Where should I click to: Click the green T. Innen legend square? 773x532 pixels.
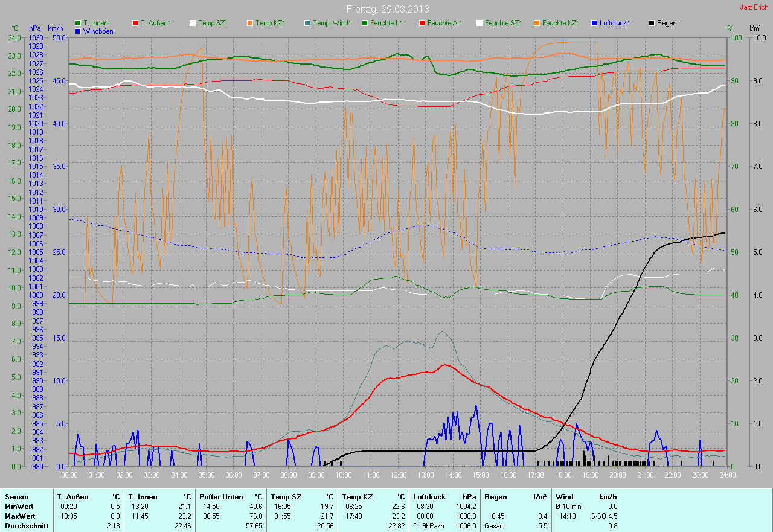tap(78, 23)
